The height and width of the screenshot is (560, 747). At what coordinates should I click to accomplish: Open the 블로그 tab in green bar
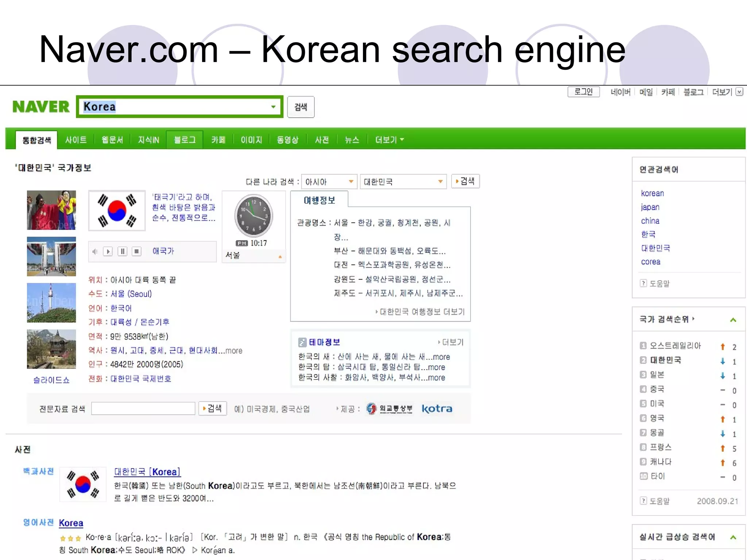[x=185, y=140]
